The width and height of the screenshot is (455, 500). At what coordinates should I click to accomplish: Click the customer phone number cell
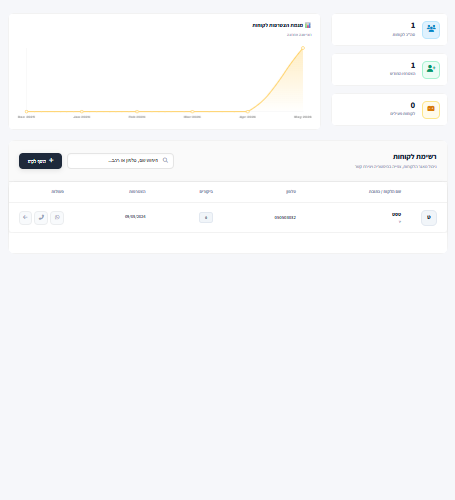click(285, 217)
